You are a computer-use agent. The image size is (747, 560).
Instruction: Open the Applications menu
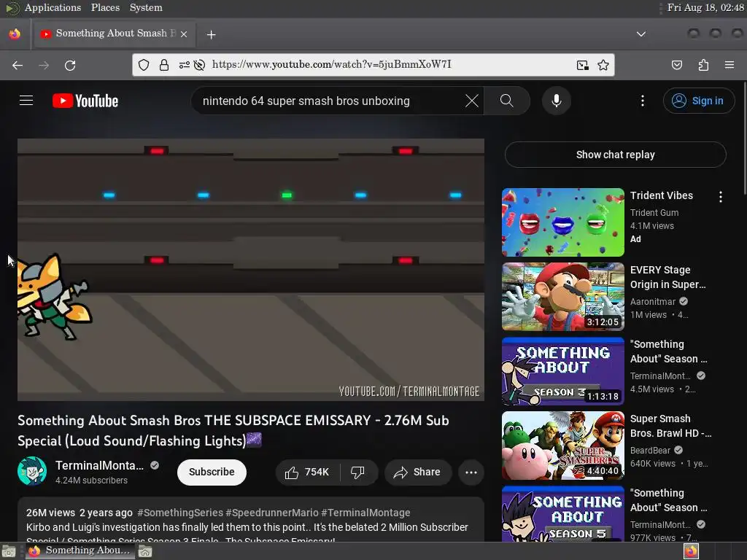tap(53, 7)
